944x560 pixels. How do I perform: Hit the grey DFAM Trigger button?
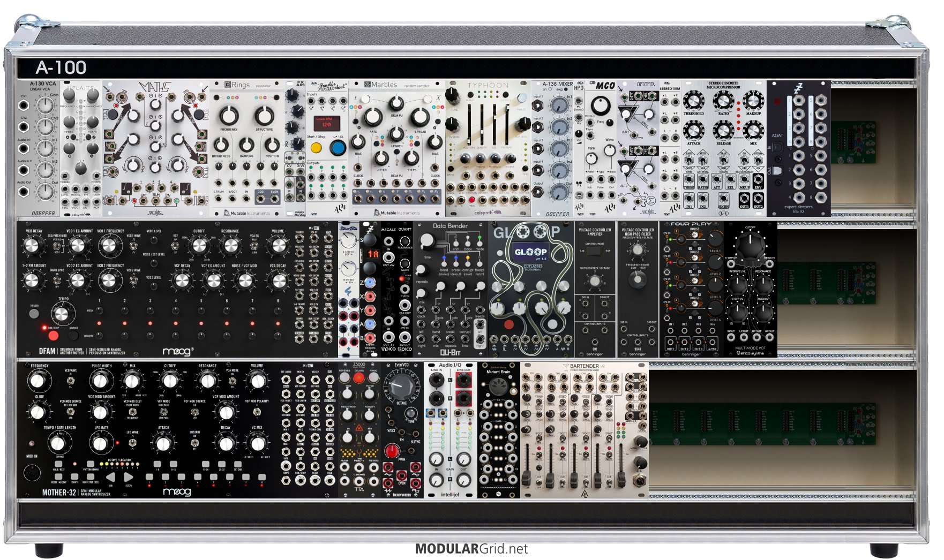[x=35, y=314]
